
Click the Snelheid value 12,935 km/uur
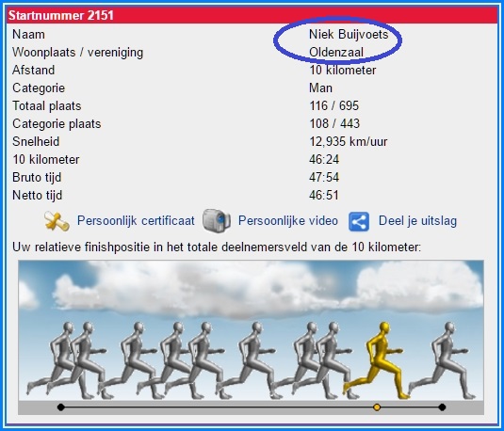[x=349, y=141]
